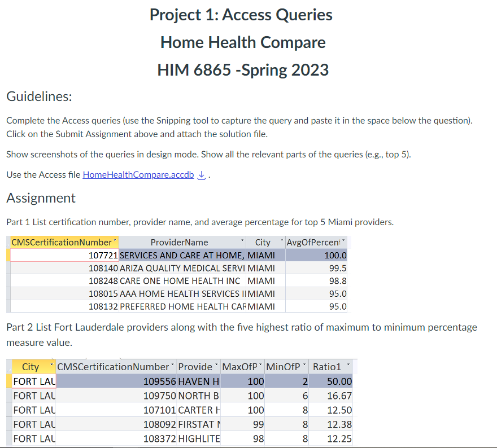This screenshot has width=497, height=448.
Task: Click the HAVEN provider name cell
Action: 199,381
